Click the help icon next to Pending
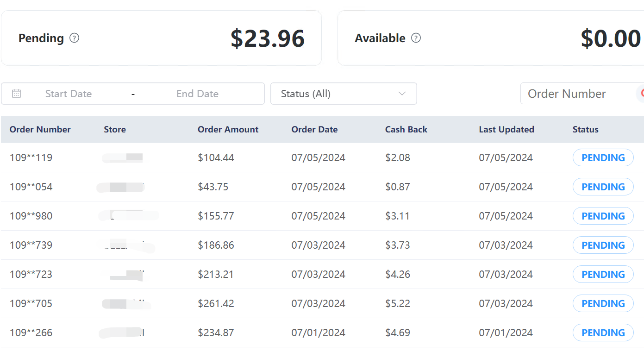 coord(74,38)
